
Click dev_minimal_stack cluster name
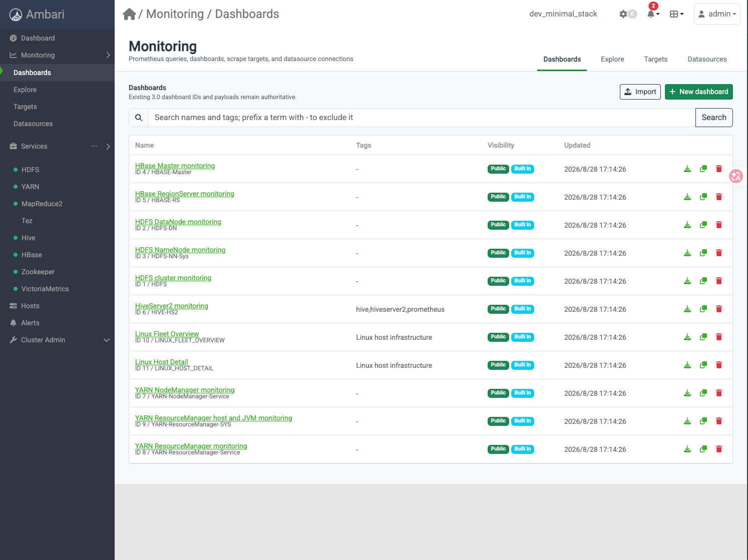point(563,14)
